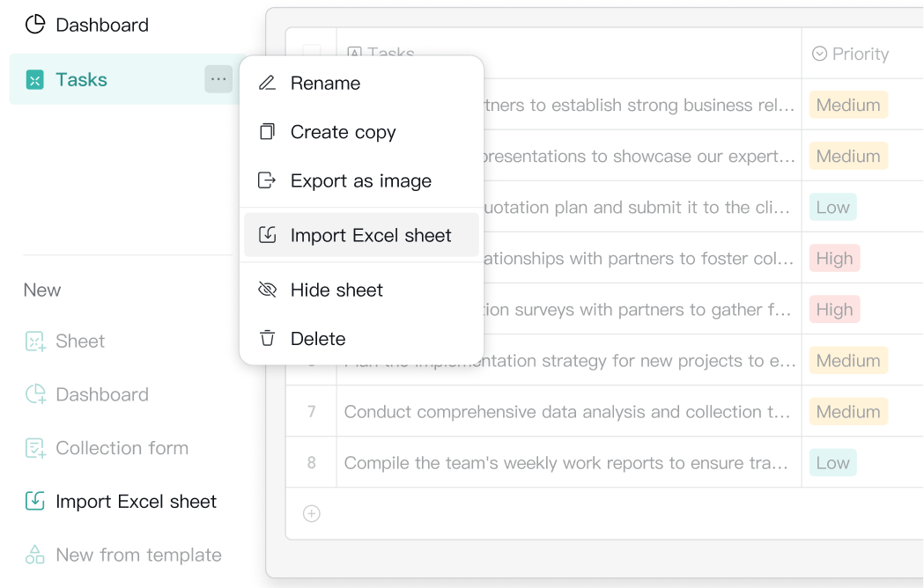
Task: Select Import Excel sheet in context menu
Action: pyautogui.click(x=370, y=235)
